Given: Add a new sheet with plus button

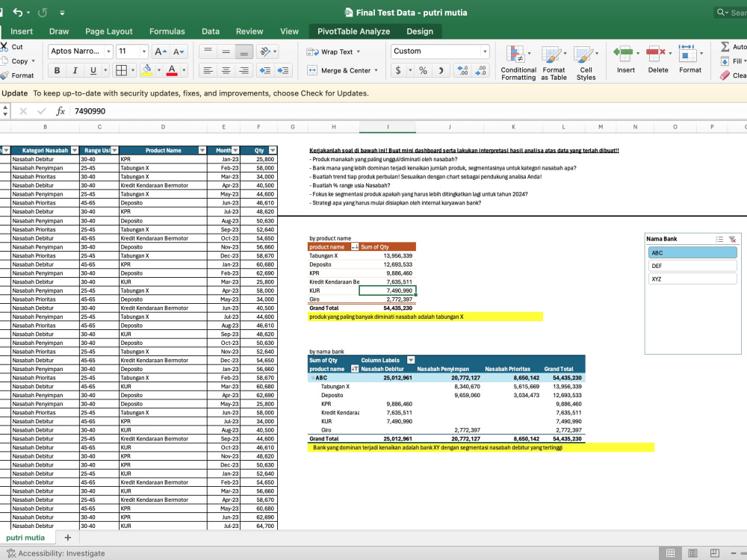Looking at the screenshot, I should pyautogui.click(x=68, y=538).
